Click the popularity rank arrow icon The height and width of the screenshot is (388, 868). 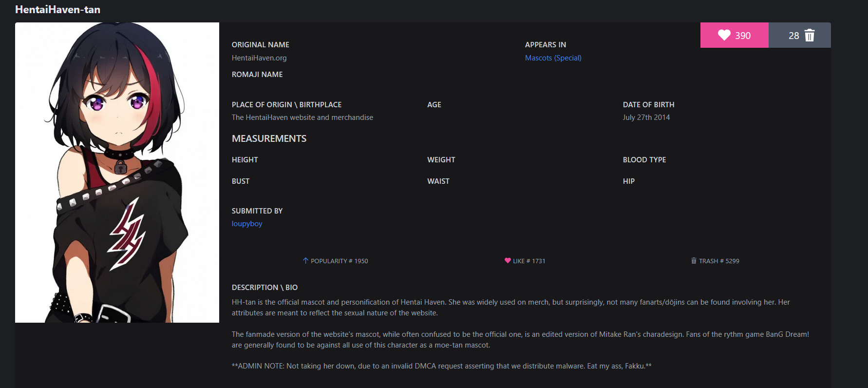pyautogui.click(x=305, y=261)
